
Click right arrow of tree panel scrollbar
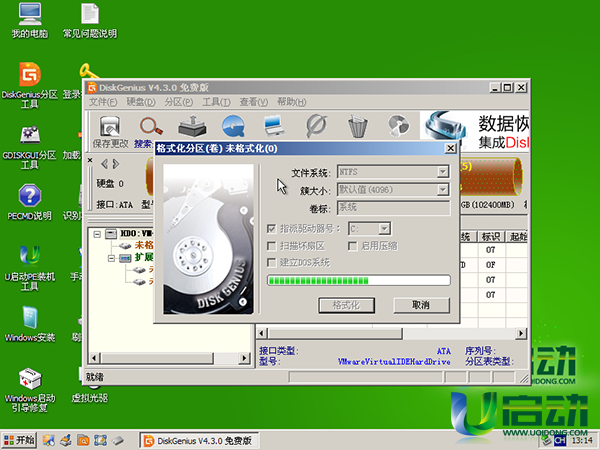[x=244, y=358]
